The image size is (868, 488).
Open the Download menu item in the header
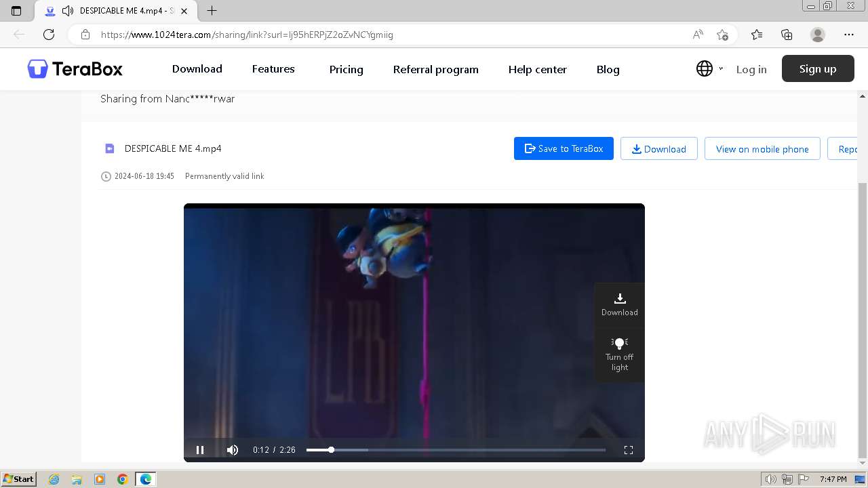tap(197, 69)
